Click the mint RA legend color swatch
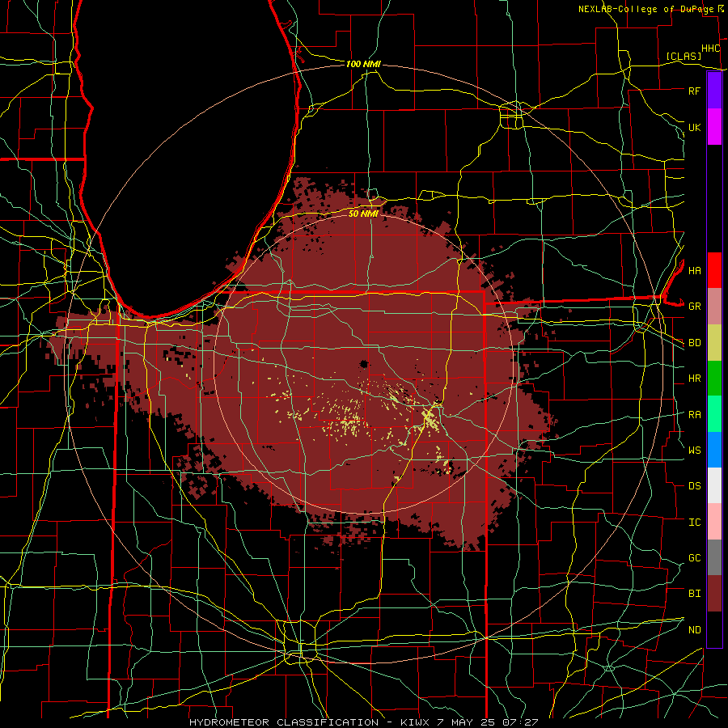The image size is (728, 728). click(x=714, y=414)
